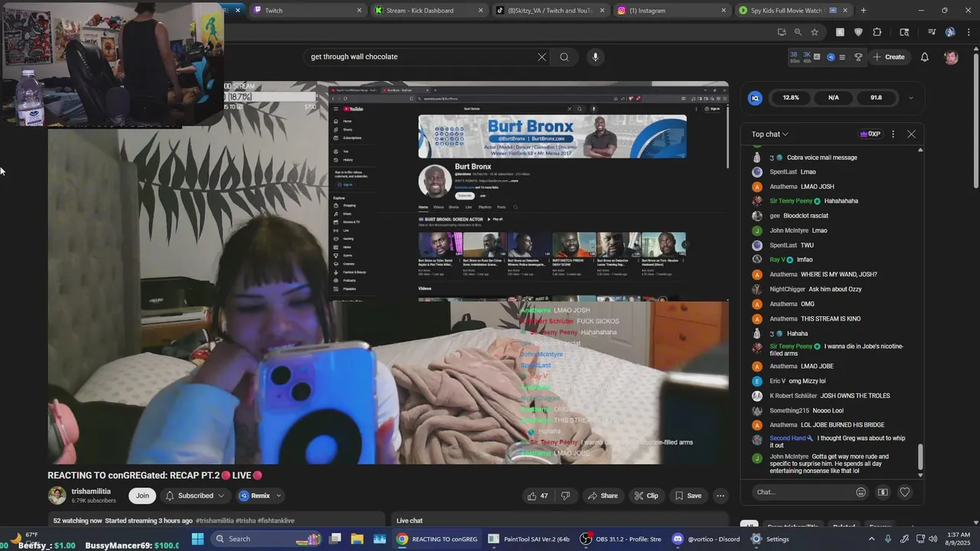Open media controls music icon

pos(932,32)
